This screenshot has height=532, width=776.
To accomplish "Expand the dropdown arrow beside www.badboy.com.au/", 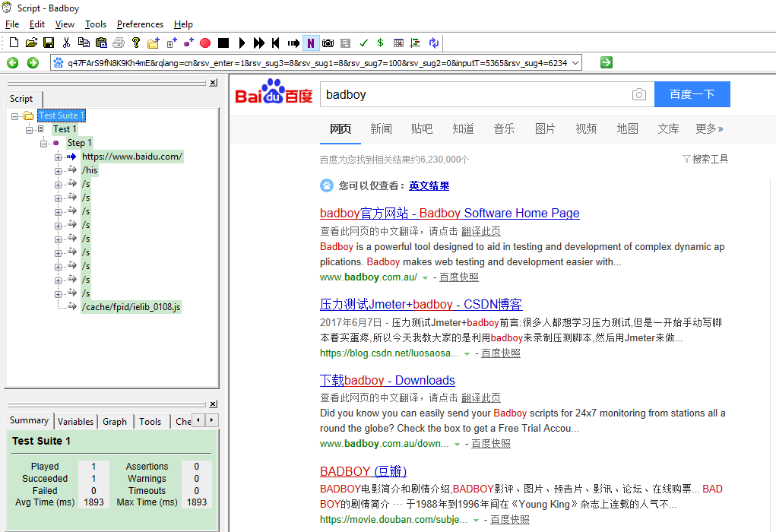I will tap(425, 278).
